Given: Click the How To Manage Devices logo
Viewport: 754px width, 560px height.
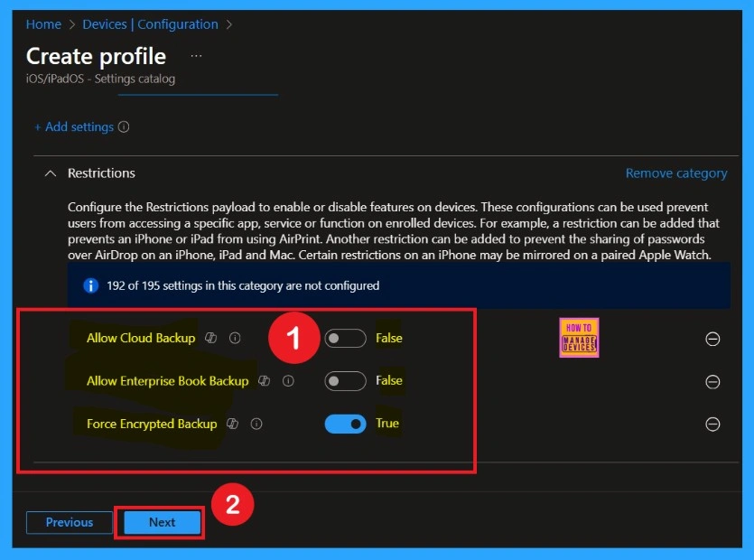Looking at the screenshot, I should (x=578, y=338).
